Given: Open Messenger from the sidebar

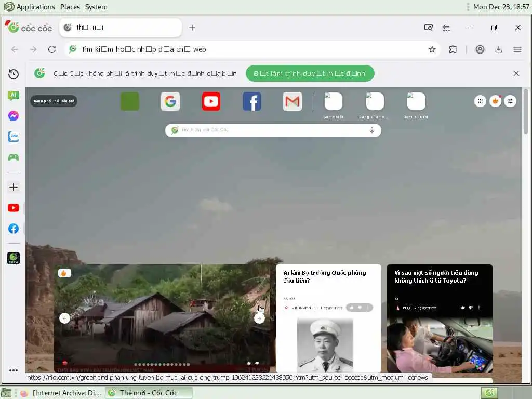Looking at the screenshot, I should point(13,116).
